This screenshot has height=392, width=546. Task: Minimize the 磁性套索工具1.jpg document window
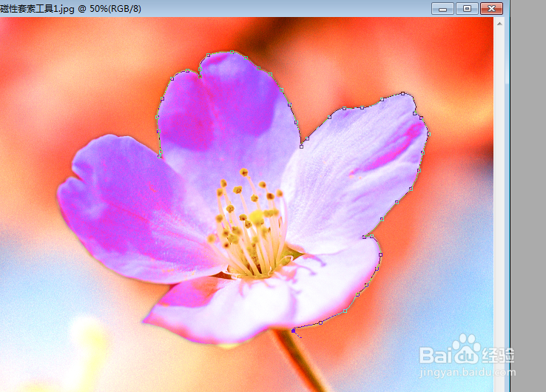(442, 8)
